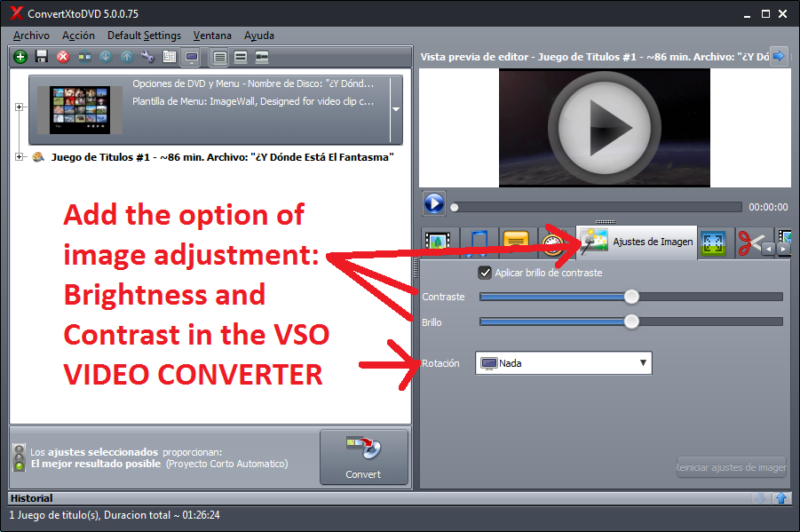
Task: Select the compact list view layout
Action: (x=220, y=57)
